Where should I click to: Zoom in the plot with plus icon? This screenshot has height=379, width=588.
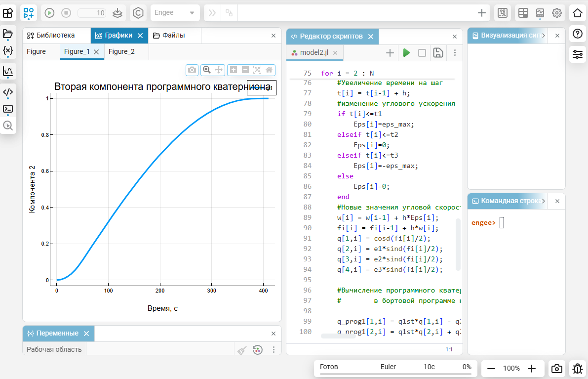pyautogui.click(x=233, y=70)
